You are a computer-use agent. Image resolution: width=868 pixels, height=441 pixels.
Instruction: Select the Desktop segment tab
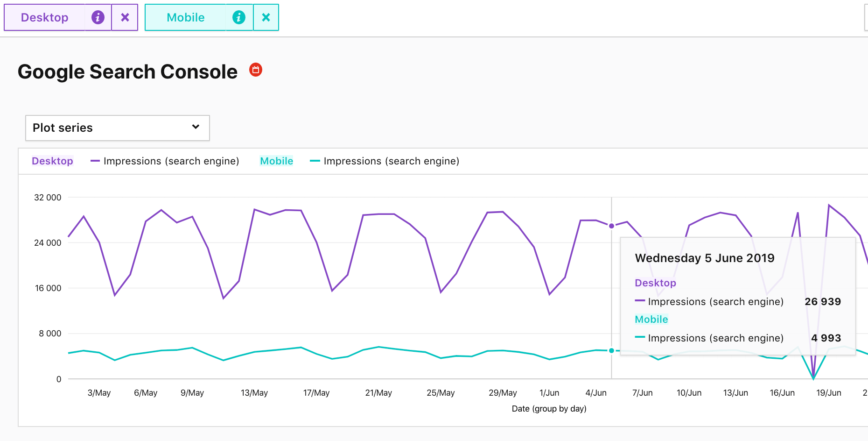coord(45,18)
